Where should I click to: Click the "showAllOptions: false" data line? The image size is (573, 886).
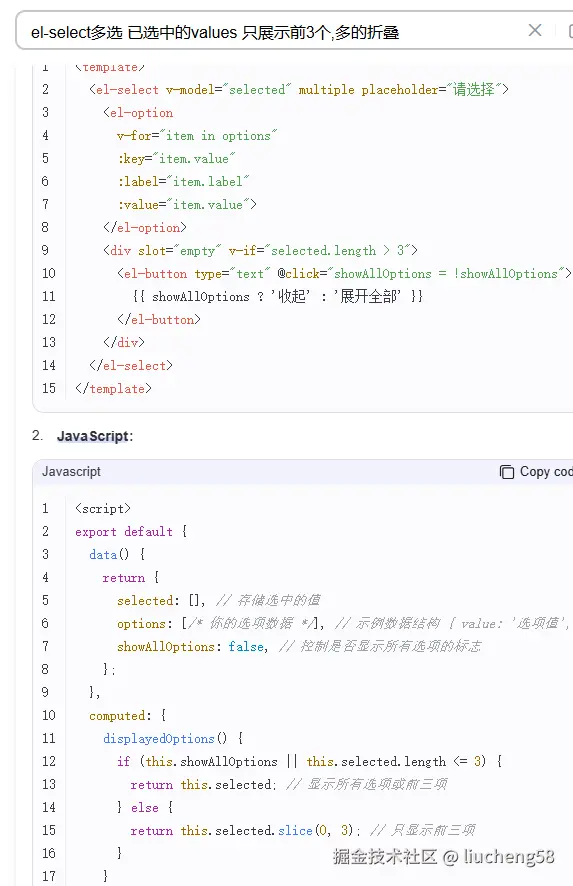click(192, 646)
